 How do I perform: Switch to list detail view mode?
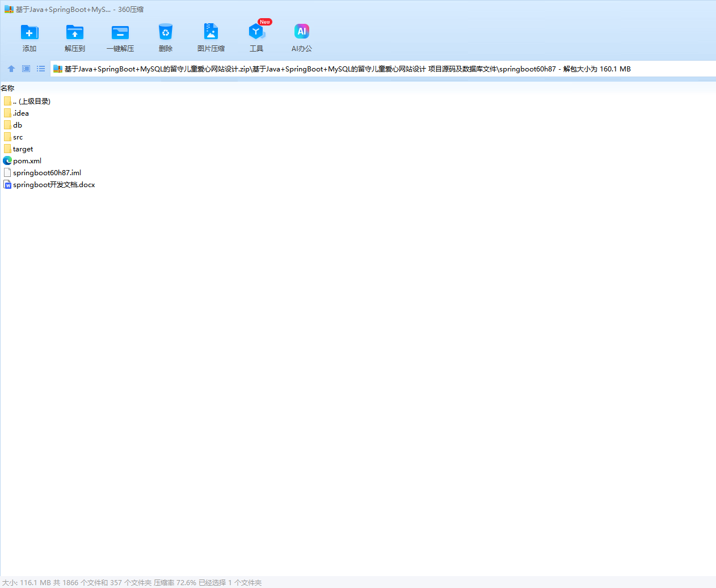point(41,69)
